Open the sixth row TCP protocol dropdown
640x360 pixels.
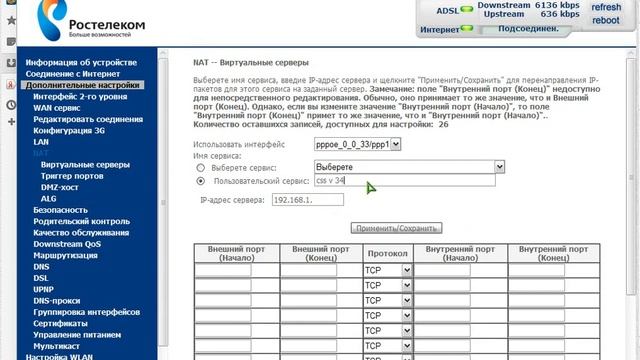pyautogui.click(x=387, y=346)
